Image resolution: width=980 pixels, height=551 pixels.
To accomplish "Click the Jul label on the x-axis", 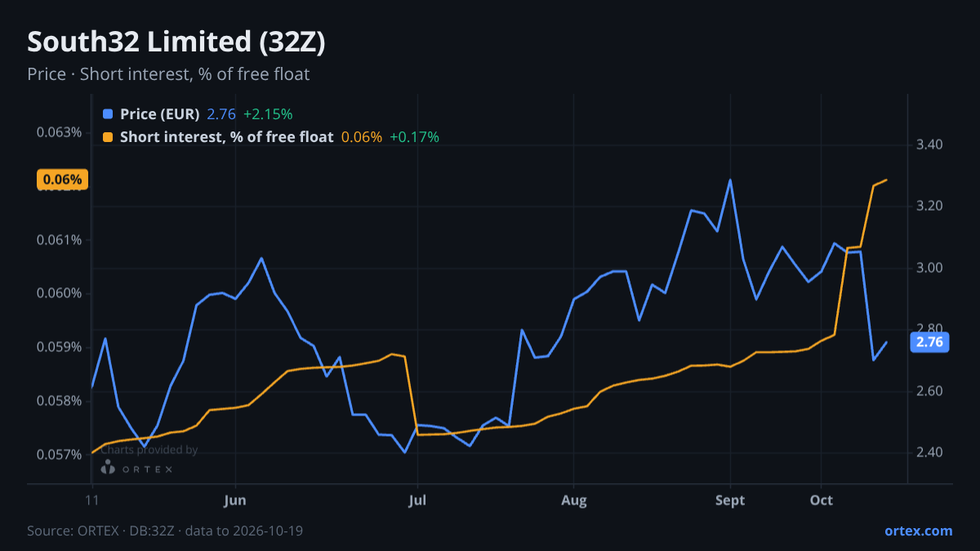I will click(417, 500).
